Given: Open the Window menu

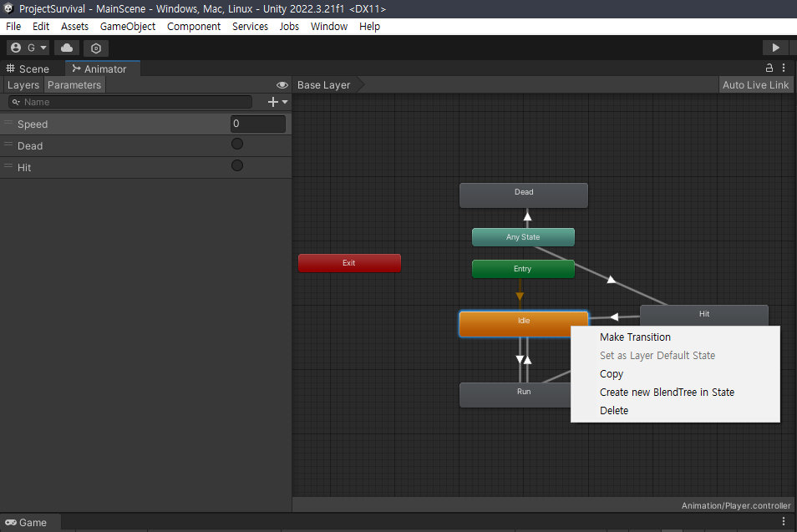Looking at the screenshot, I should point(329,27).
